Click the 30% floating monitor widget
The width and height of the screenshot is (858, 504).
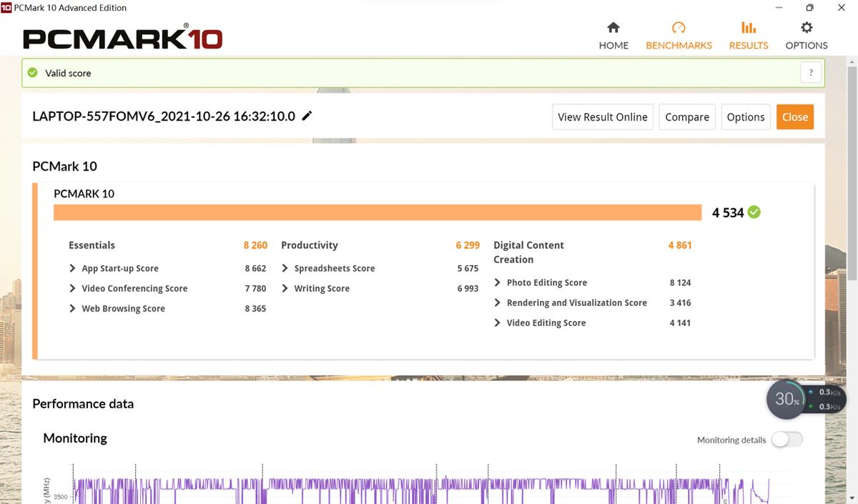click(786, 400)
